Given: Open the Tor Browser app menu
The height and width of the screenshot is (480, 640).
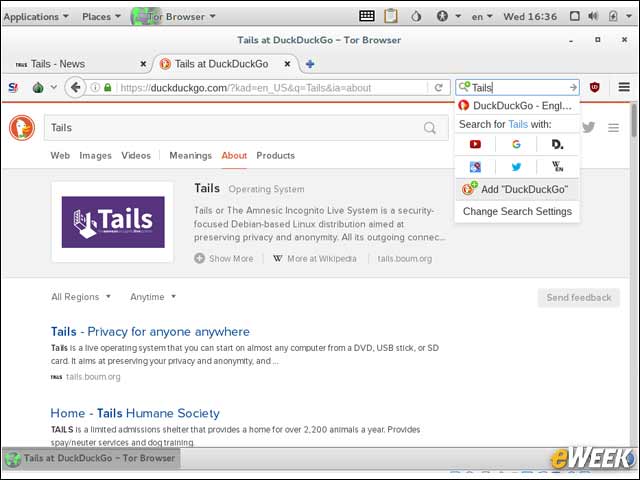Looking at the screenshot, I should pyautogui.click(x=173, y=17).
